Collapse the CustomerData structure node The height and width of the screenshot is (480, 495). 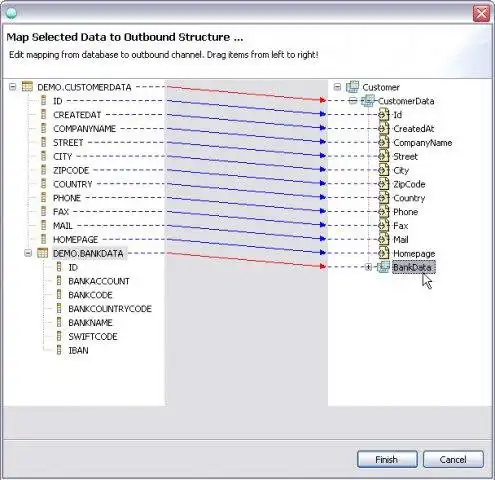tap(353, 101)
